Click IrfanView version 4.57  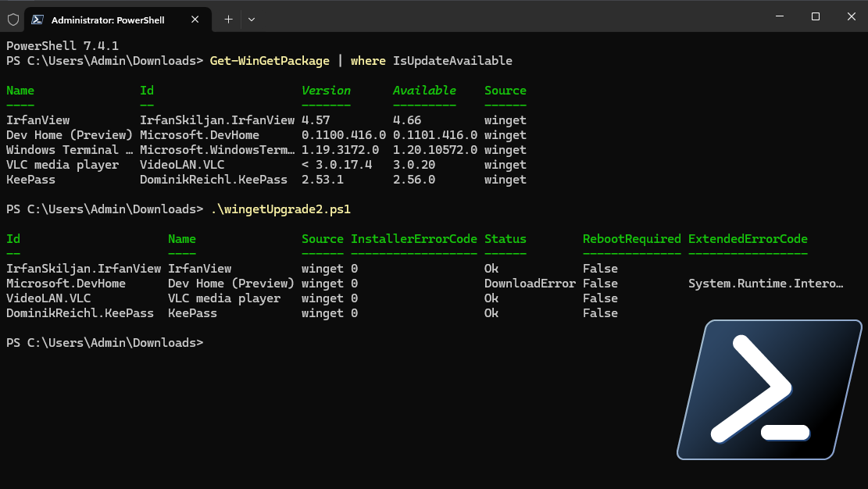[x=316, y=120]
